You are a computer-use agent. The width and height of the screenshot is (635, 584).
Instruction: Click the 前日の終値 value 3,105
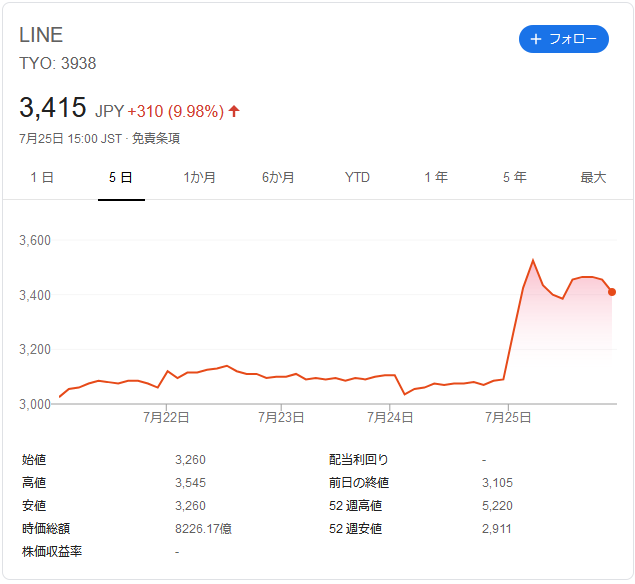click(497, 483)
